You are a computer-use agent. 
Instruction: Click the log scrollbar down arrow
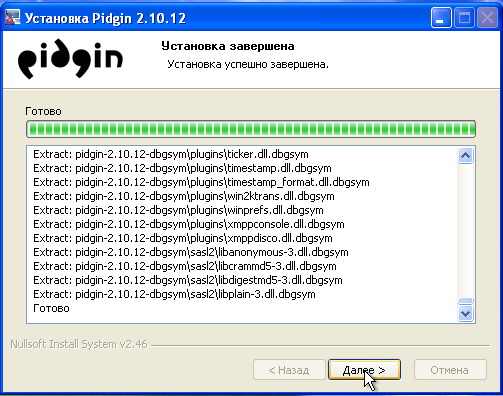pyautogui.click(x=465, y=313)
